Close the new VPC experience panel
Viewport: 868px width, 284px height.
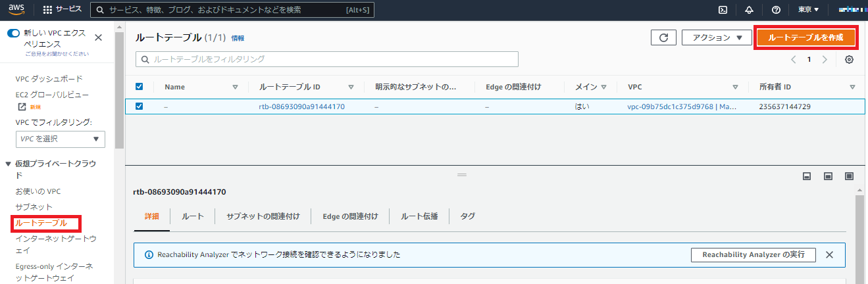(x=99, y=37)
